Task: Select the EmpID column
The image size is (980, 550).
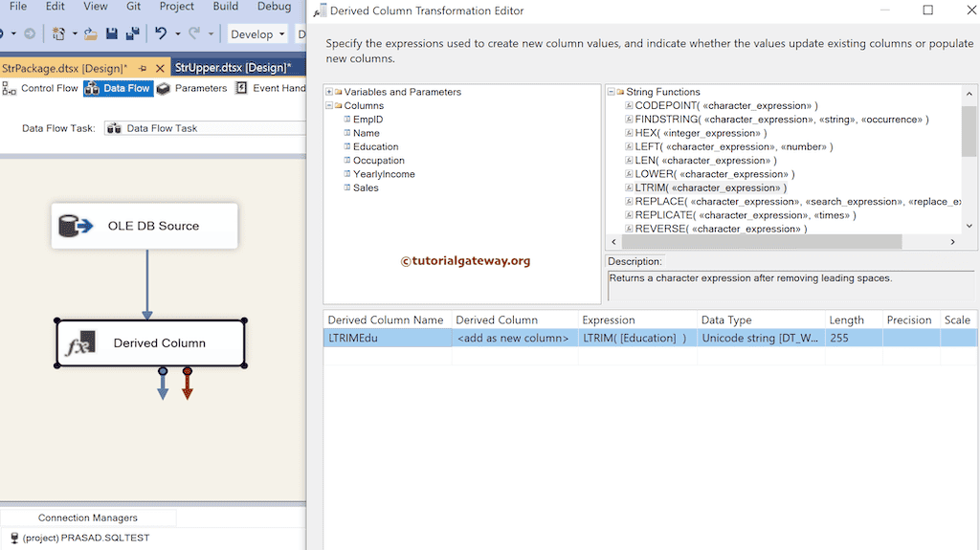Action: 367,120
